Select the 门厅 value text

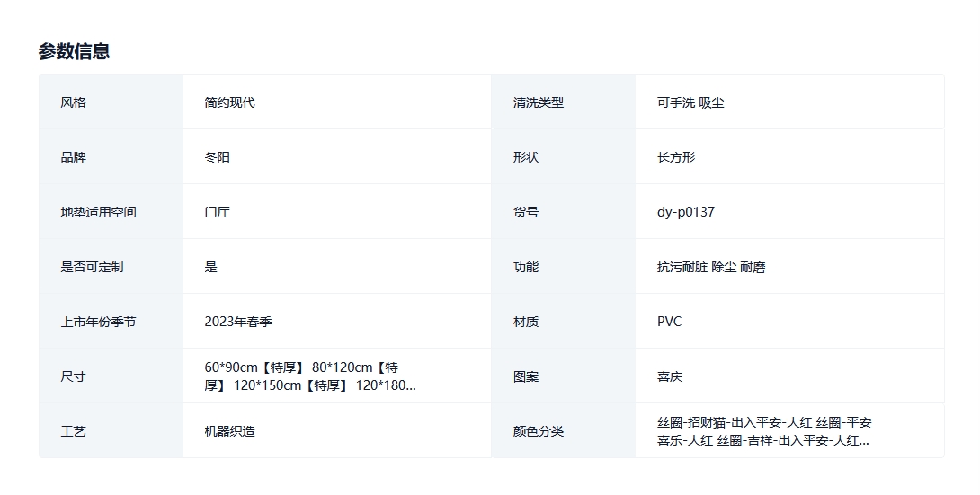(x=217, y=212)
